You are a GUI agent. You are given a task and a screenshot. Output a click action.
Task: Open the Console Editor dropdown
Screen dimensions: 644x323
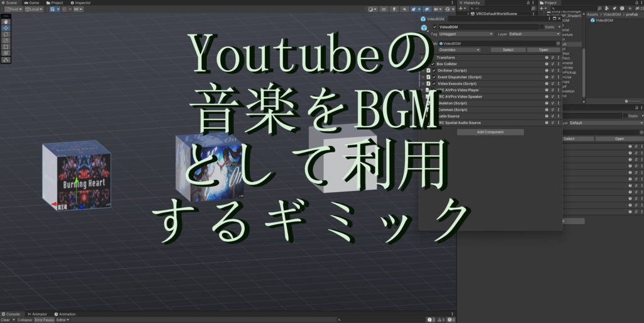click(x=62, y=320)
